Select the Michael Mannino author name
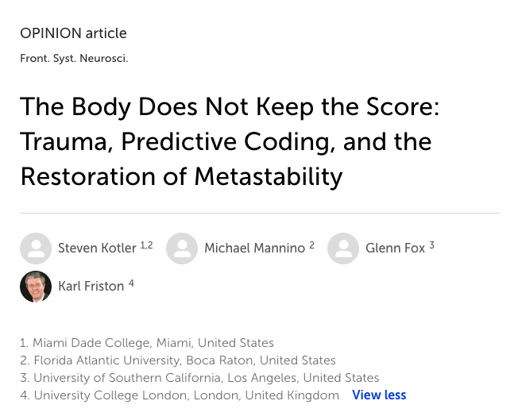 pyautogui.click(x=254, y=249)
